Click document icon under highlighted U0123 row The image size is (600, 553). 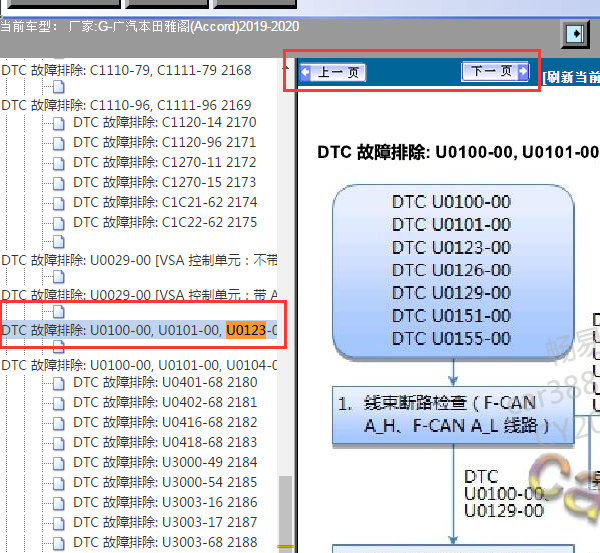point(59,346)
